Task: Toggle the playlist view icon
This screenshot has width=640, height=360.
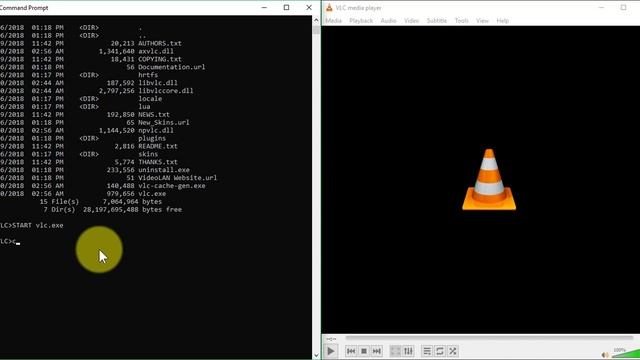Action: [x=427, y=351]
